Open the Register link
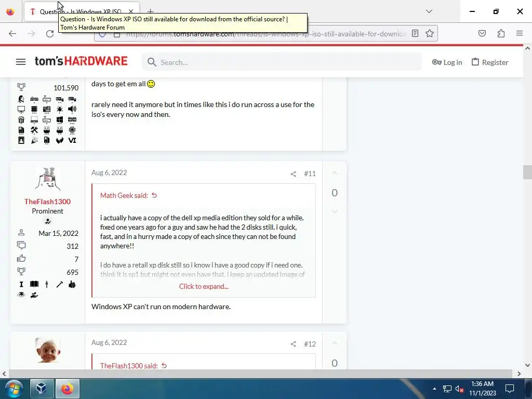This screenshot has width=532, height=399. click(490, 62)
